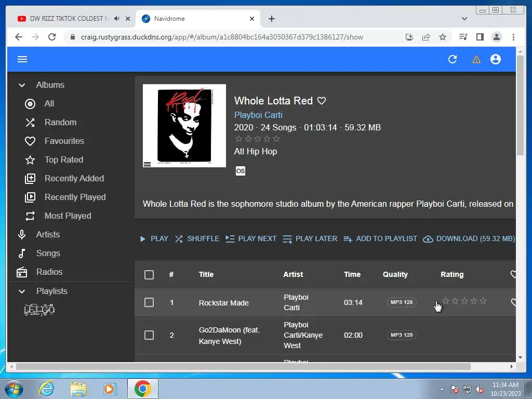This screenshot has width=532, height=399.
Task: Click the SHUFFLE button
Action: point(197,239)
